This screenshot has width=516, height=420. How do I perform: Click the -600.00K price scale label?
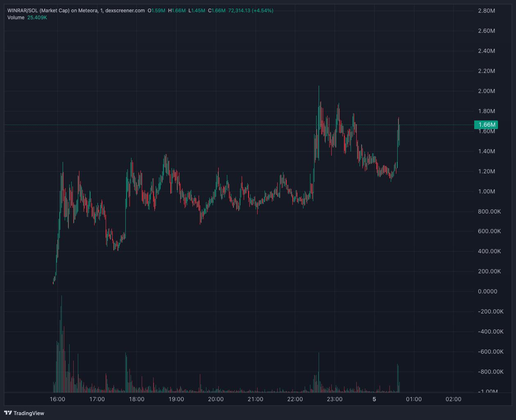(491, 352)
